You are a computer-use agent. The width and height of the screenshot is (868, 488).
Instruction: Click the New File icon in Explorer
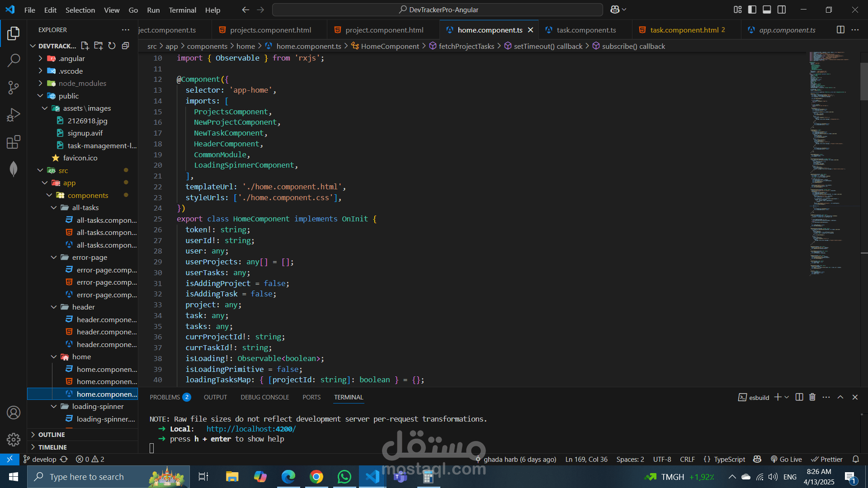click(x=85, y=46)
